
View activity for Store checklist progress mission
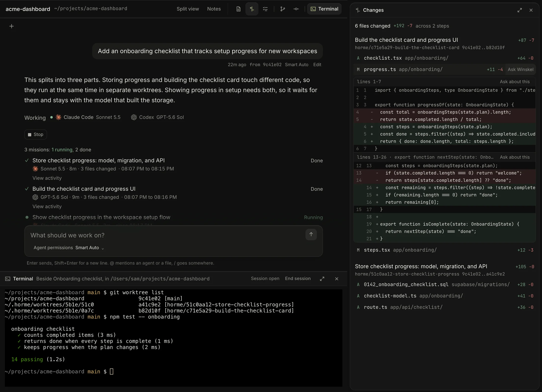tap(47, 178)
